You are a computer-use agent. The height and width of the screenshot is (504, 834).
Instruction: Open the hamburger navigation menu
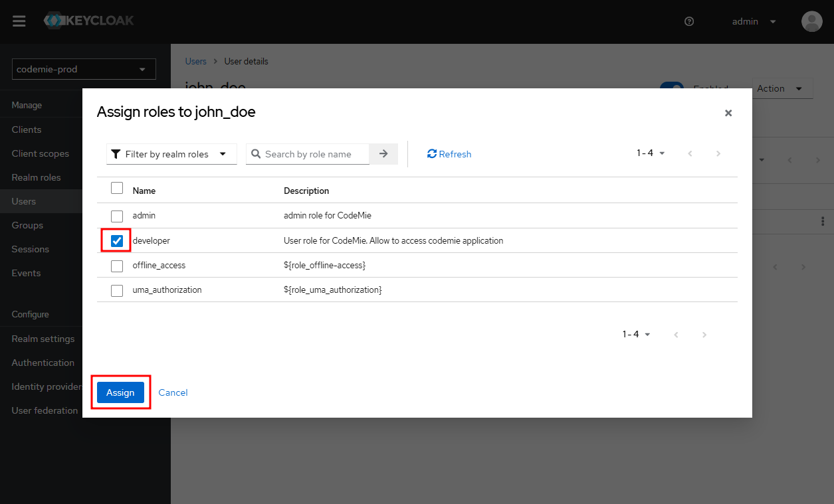tap(19, 21)
